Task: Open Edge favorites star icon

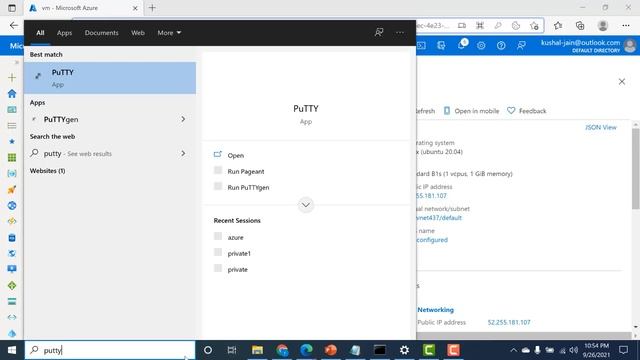Action: 558,25
